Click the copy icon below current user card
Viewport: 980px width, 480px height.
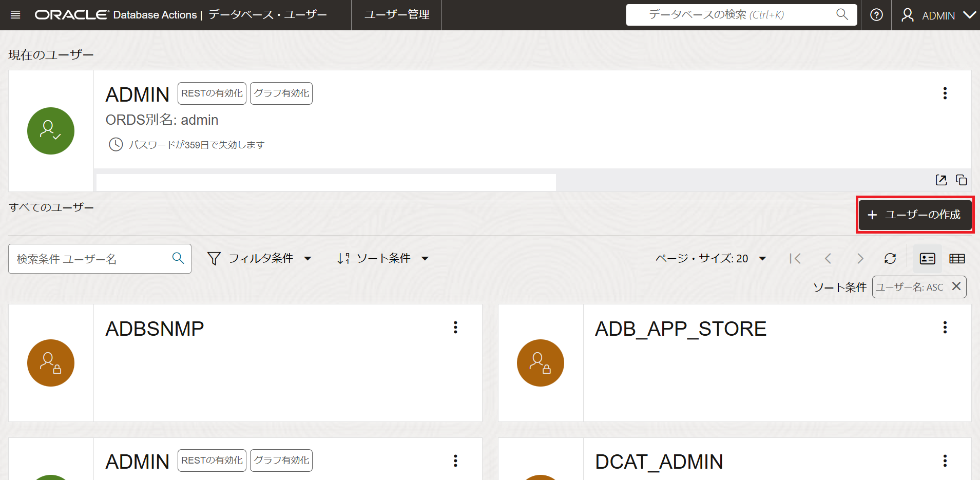tap(962, 180)
